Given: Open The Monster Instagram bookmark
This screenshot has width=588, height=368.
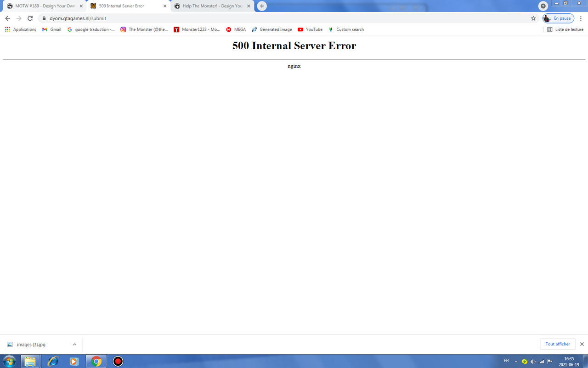Looking at the screenshot, I should click(x=144, y=29).
